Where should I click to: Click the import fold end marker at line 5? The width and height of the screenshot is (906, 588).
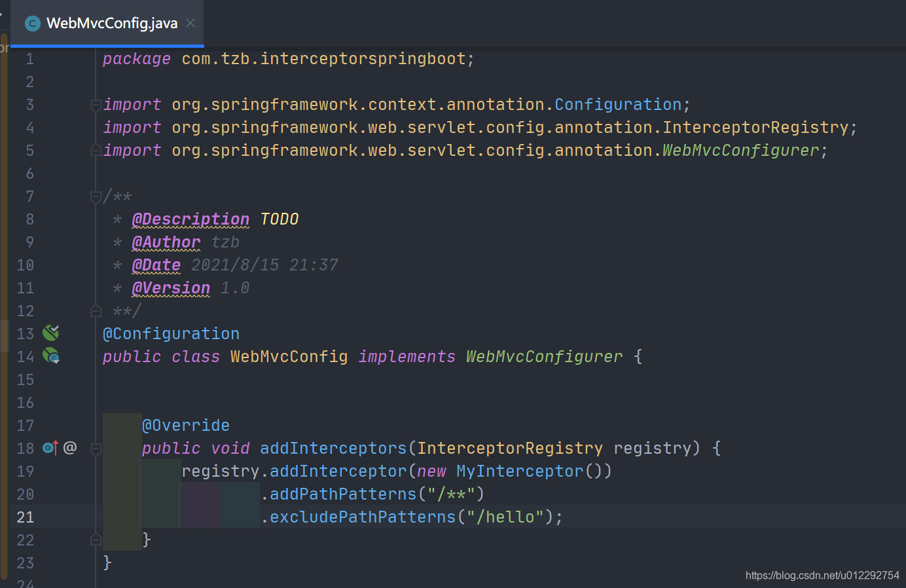pyautogui.click(x=96, y=151)
